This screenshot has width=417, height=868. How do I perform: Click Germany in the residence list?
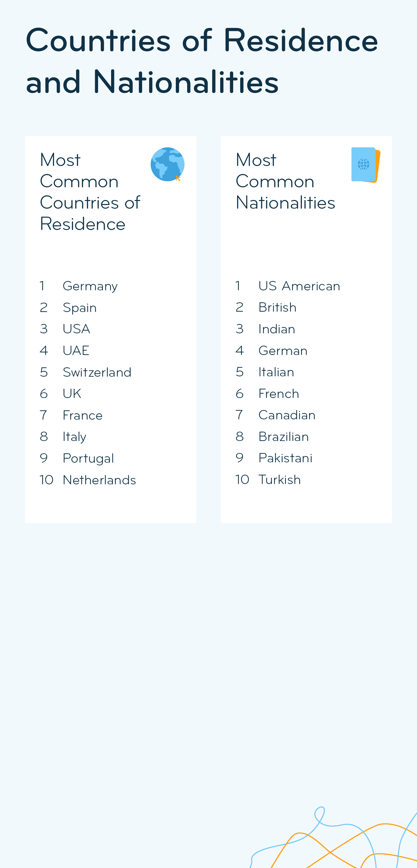tap(90, 286)
